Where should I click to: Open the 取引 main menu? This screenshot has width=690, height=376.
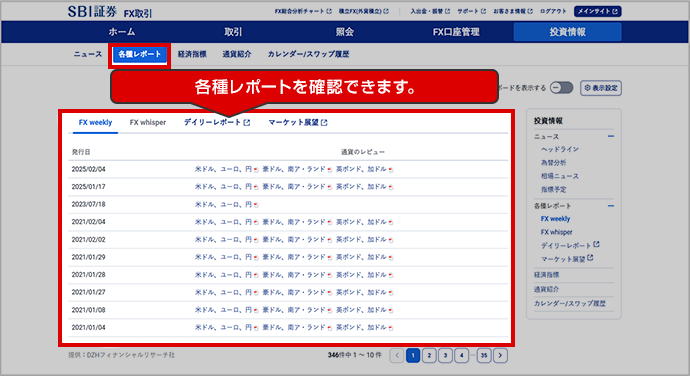pyautogui.click(x=233, y=32)
